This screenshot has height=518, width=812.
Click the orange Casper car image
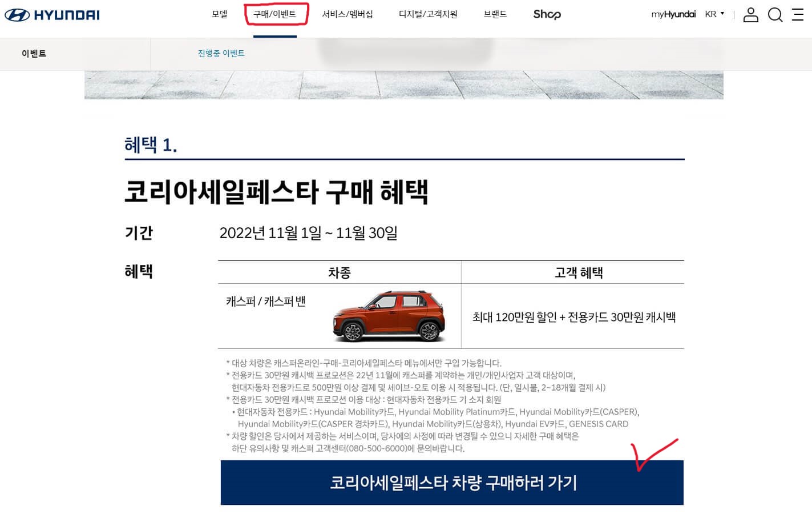coord(389,316)
